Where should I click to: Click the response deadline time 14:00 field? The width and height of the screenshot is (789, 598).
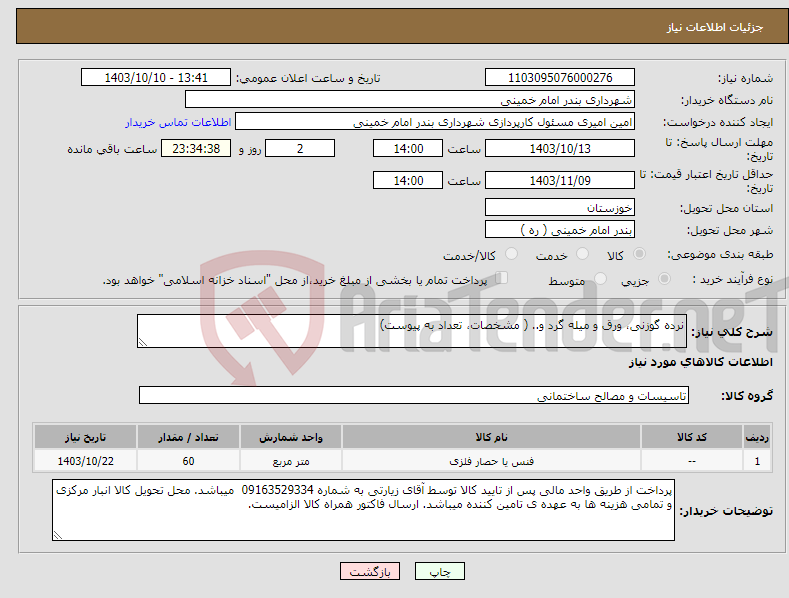click(x=408, y=148)
